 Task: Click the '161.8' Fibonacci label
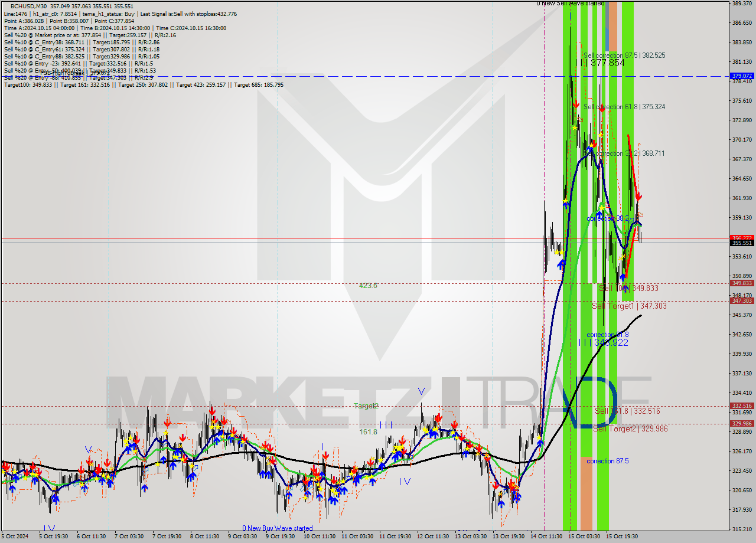[x=368, y=432]
